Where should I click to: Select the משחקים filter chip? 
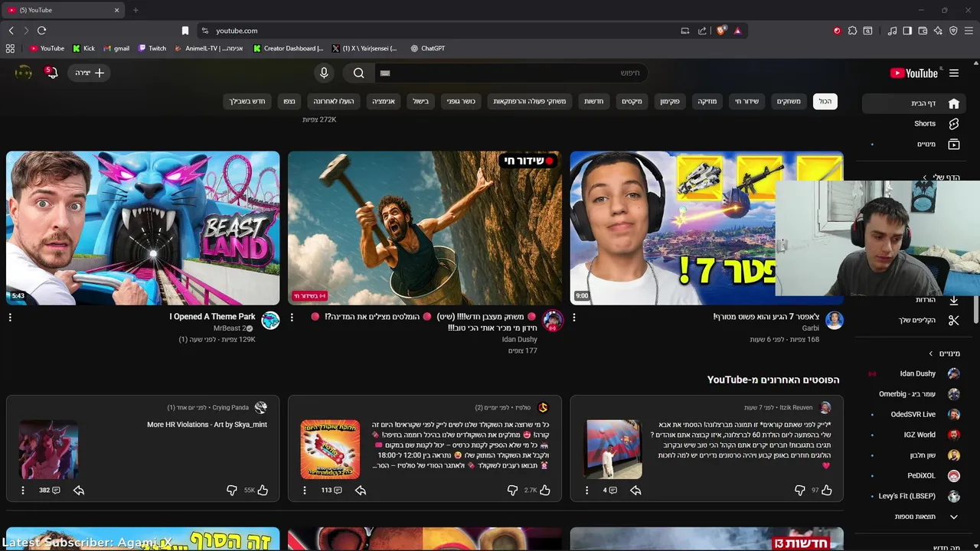click(x=789, y=101)
